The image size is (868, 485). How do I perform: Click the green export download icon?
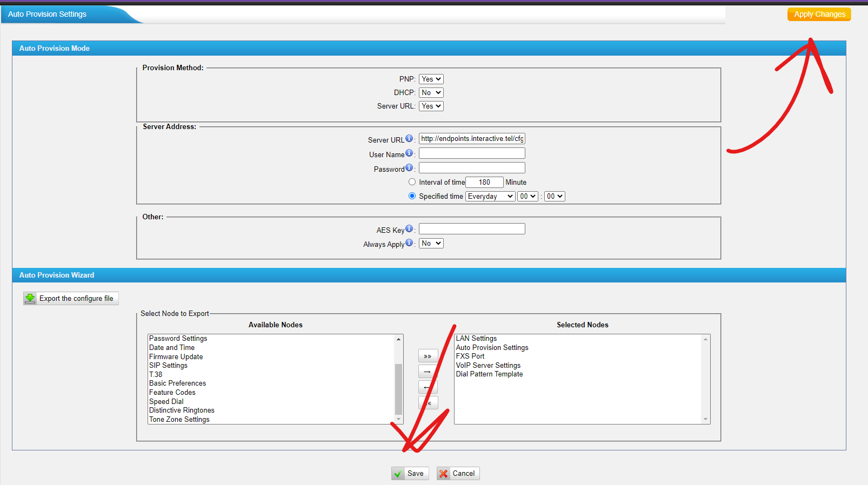(30, 298)
